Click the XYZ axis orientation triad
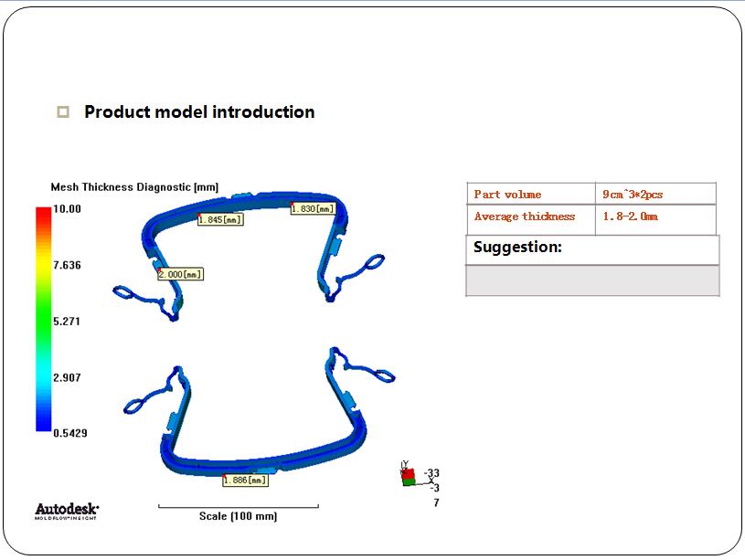This screenshot has width=745, height=560. pos(409,476)
